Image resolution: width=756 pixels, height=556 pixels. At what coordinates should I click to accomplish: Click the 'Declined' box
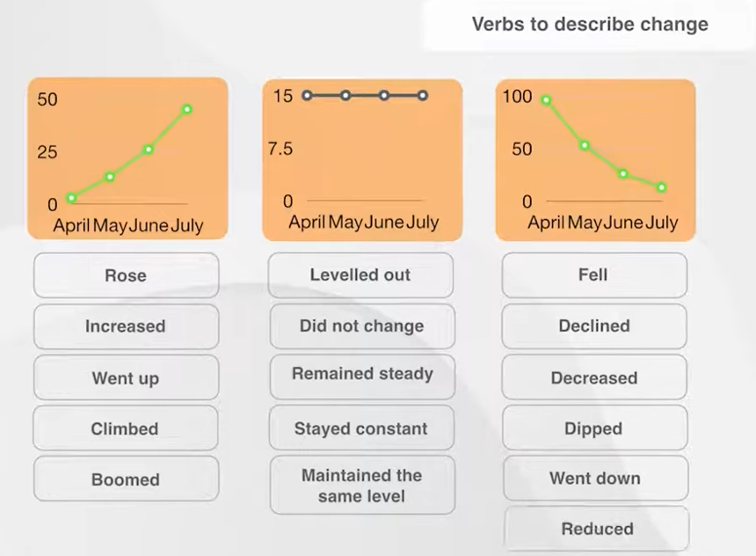tap(594, 326)
